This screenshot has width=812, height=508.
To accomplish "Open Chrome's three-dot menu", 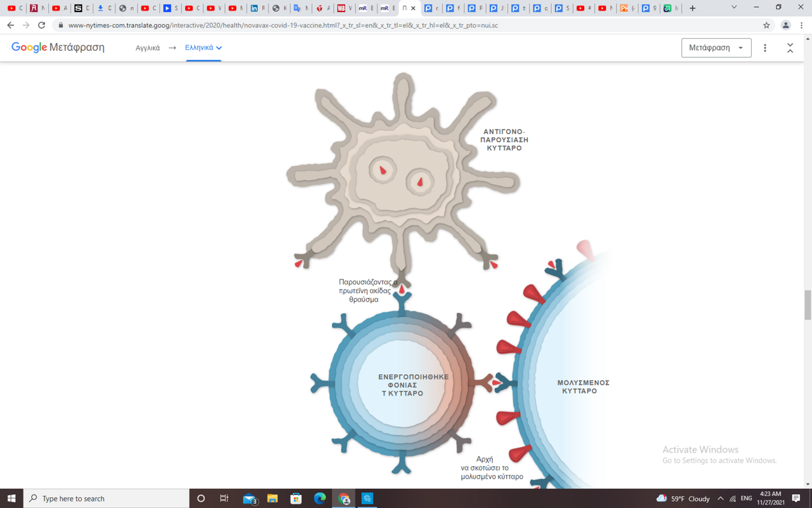I will coord(801,25).
